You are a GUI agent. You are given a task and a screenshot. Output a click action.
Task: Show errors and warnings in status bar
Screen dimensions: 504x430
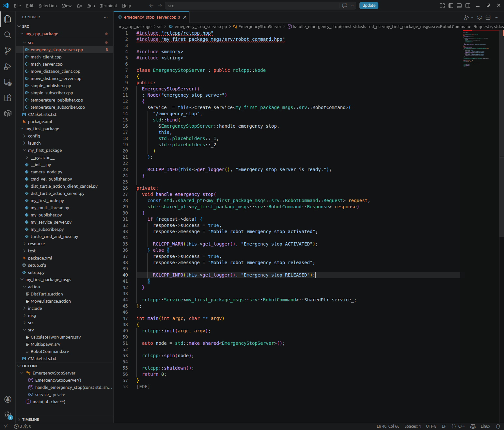point(23,426)
